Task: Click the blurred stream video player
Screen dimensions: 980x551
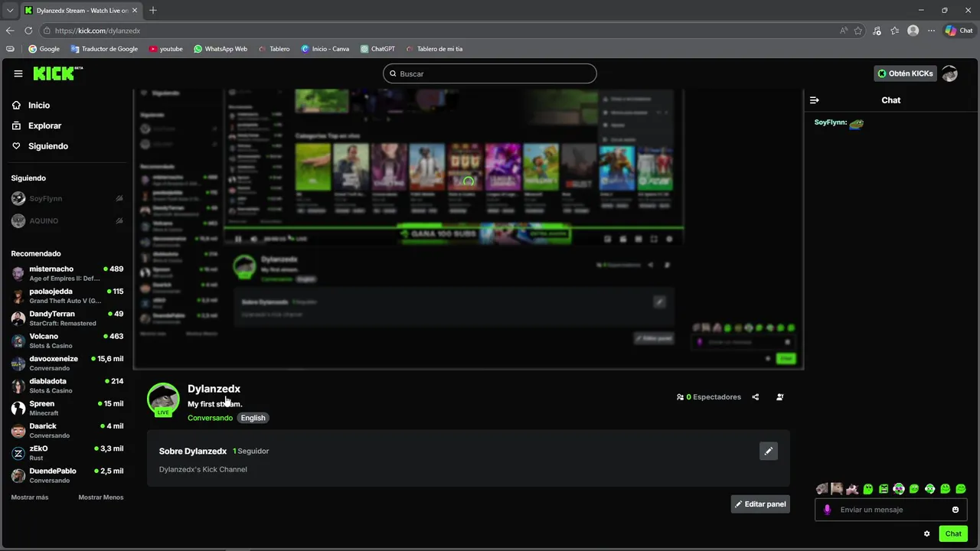Action: coord(469,229)
